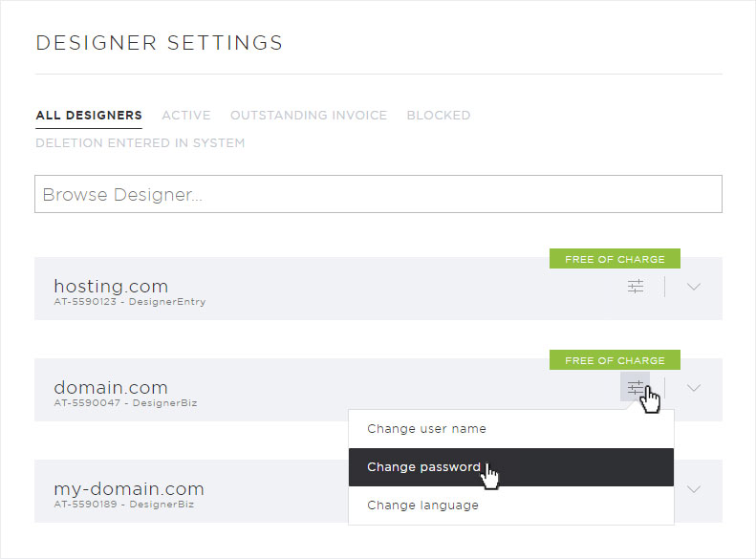Select text AT-5590047 - DesignerBiz
756x559 pixels.
[125, 403]
